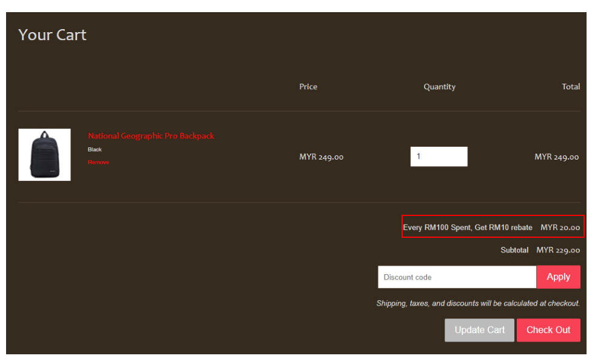The image size is (592, 364).
Task: Click the line total 'MYR 249.00' under Total
Action: click(x=556, y=157)
